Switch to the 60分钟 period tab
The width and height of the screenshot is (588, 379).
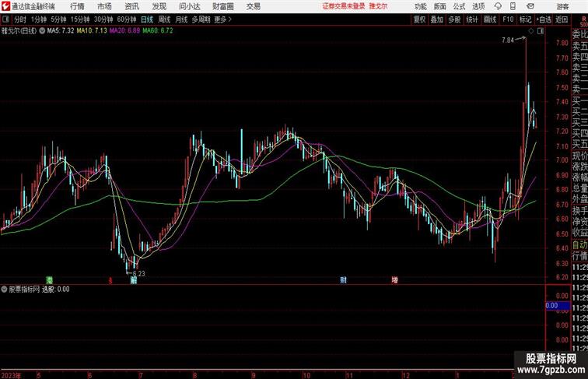point(126,19)
